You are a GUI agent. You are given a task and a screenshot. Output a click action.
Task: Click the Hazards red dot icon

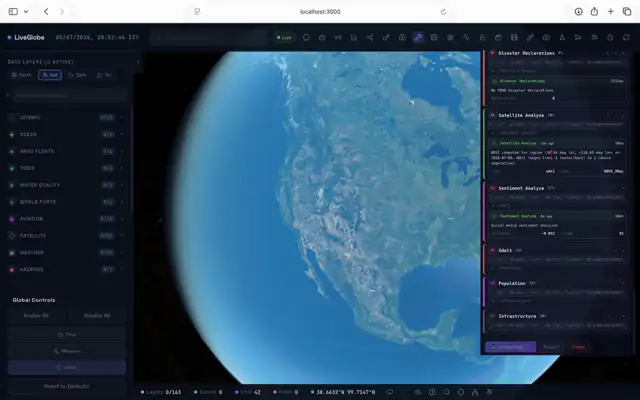(12, 270)
